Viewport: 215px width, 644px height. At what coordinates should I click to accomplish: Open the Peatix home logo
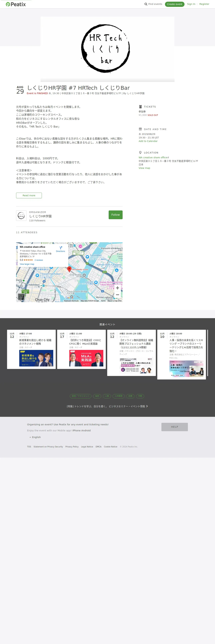click(x=16, y=4)
